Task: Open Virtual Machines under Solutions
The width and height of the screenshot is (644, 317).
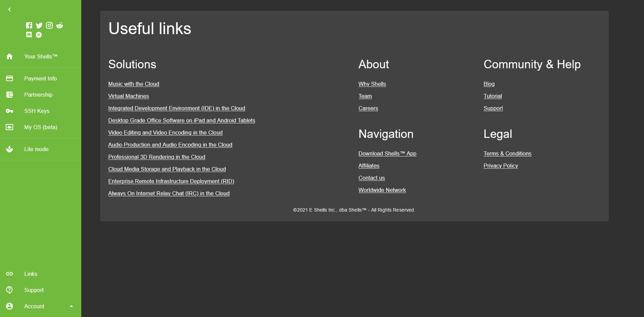Action: (129, 96)
